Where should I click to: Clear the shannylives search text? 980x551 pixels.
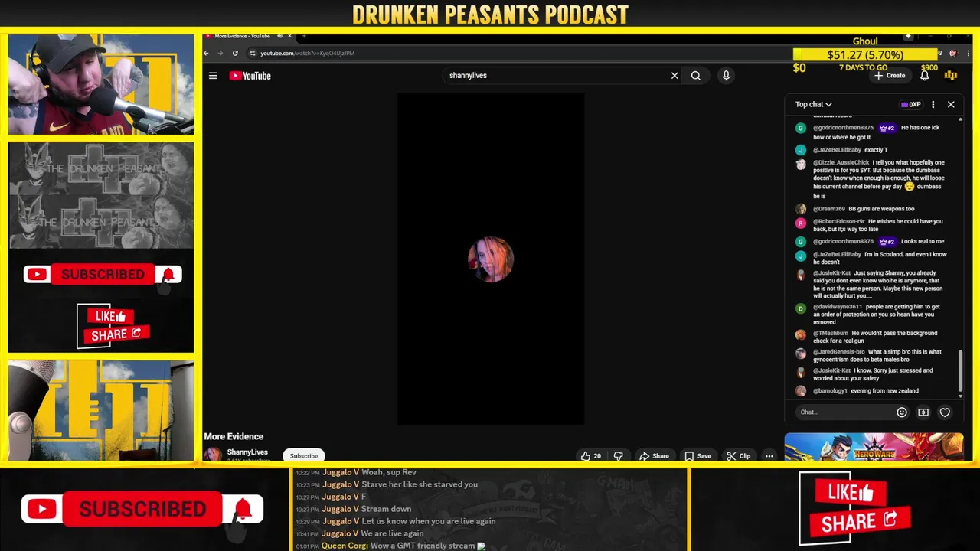pos(675,76)
